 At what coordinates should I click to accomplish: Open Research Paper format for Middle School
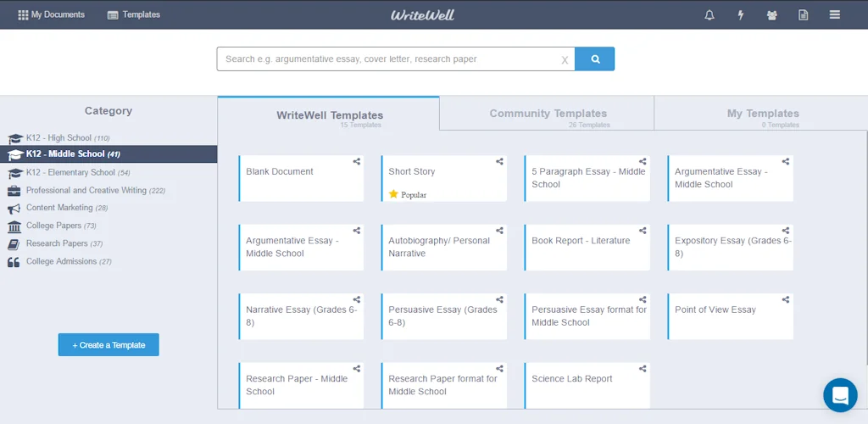(444, 385)
